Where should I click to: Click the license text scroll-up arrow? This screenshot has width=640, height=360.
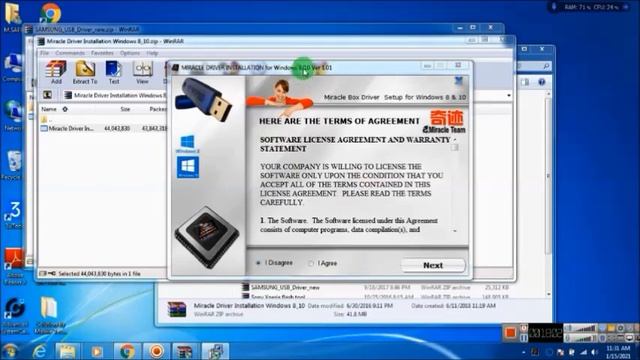[x=455, y=140]
